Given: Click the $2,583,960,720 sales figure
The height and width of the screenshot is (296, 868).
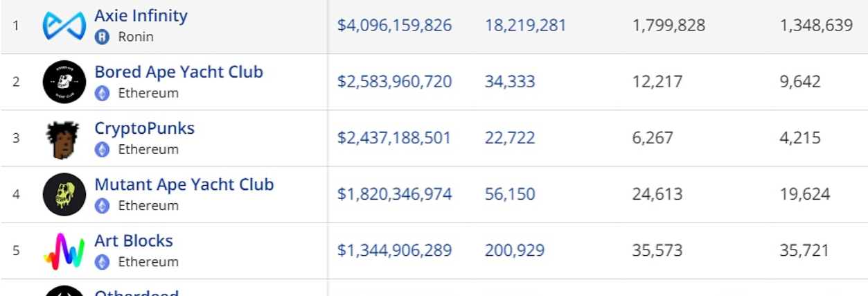Looking at the screenshot, I should [394, 82].
